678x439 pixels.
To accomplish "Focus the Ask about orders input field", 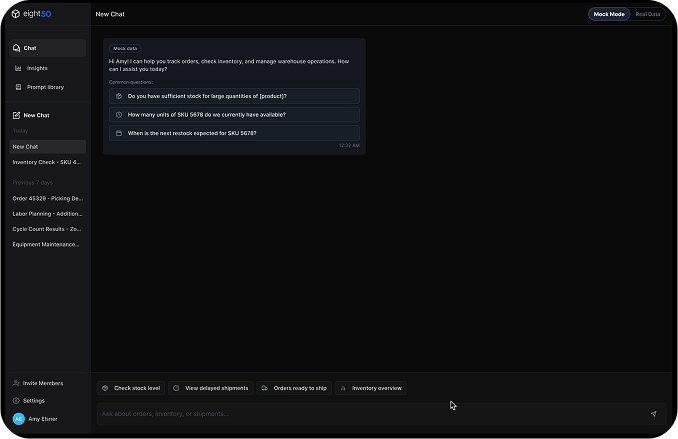I will coord(370,413).
